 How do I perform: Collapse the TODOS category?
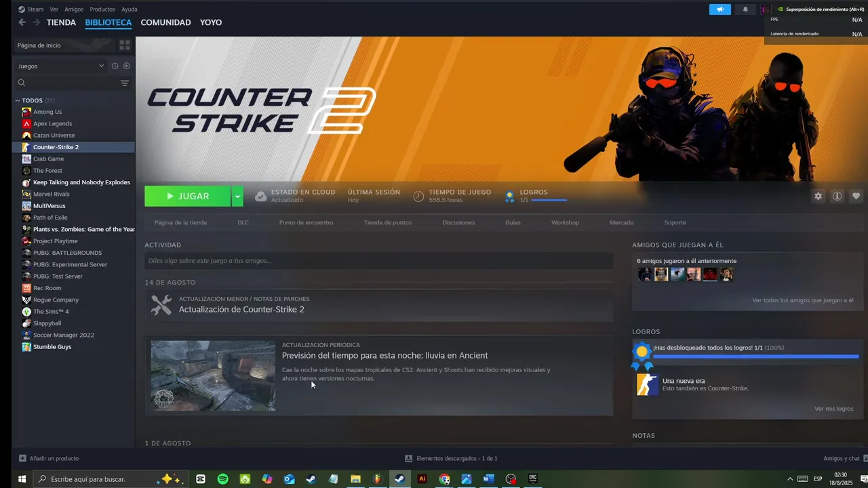(x=18, y=100)
